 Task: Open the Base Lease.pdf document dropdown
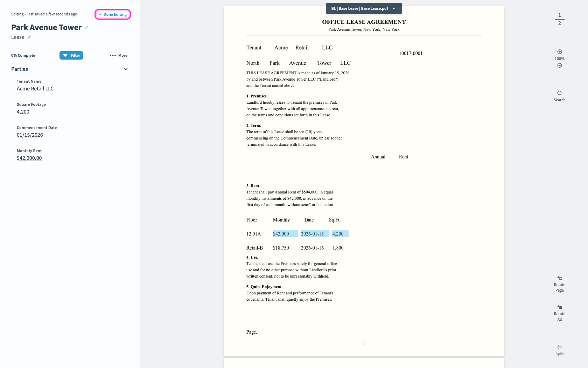click(x=364, y=8)
